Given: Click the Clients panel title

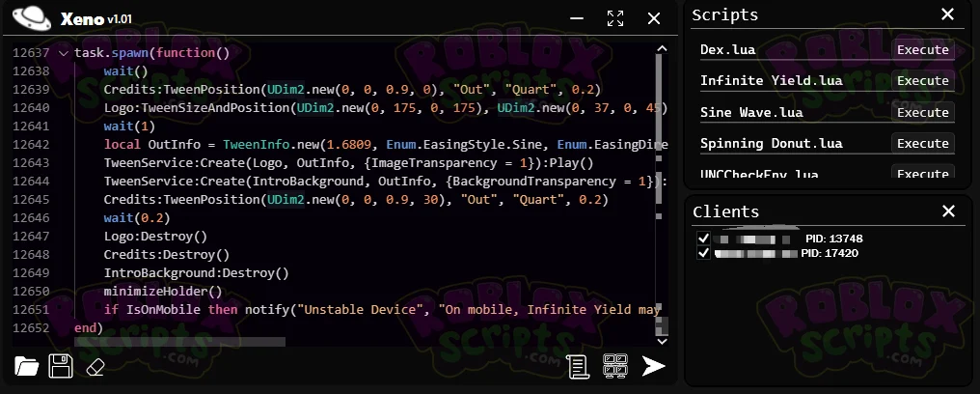Looking at the screenshot, I should coord(725,211).
